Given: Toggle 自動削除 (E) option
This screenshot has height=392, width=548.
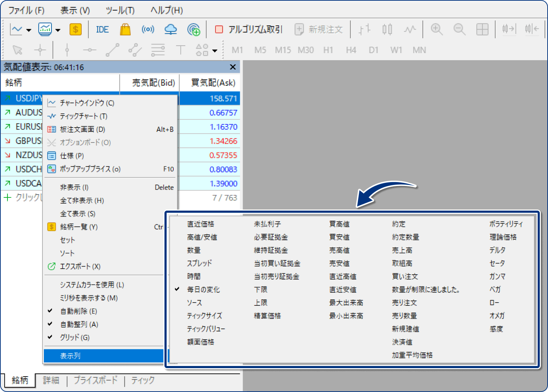Looking at the screenshot, I should pyautogui.click(x=78, y=311).
